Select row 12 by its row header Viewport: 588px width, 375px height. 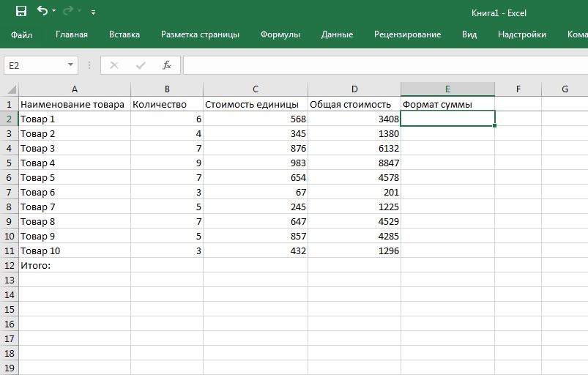point(10,265)
